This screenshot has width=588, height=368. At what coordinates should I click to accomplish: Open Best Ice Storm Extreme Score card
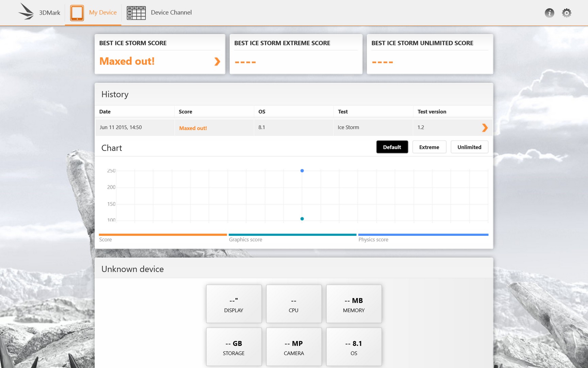pyautogui.click(x=296, y=54)
